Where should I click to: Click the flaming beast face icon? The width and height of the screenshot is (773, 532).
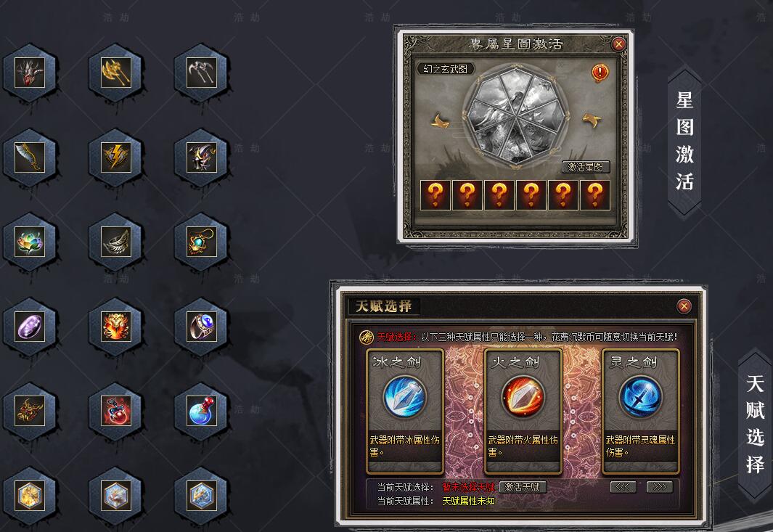pyautogui.click(x=116, y=327)
